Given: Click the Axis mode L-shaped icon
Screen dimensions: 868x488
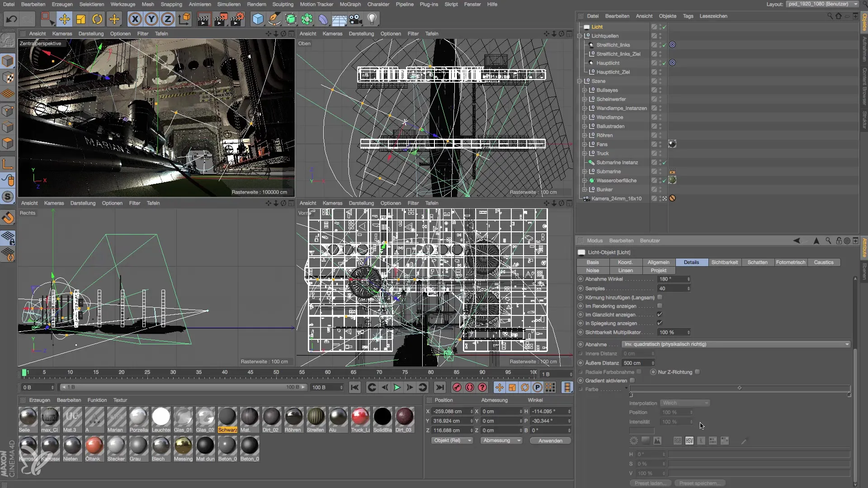Looking at the screenshot, I should click(x=8, y=164).
